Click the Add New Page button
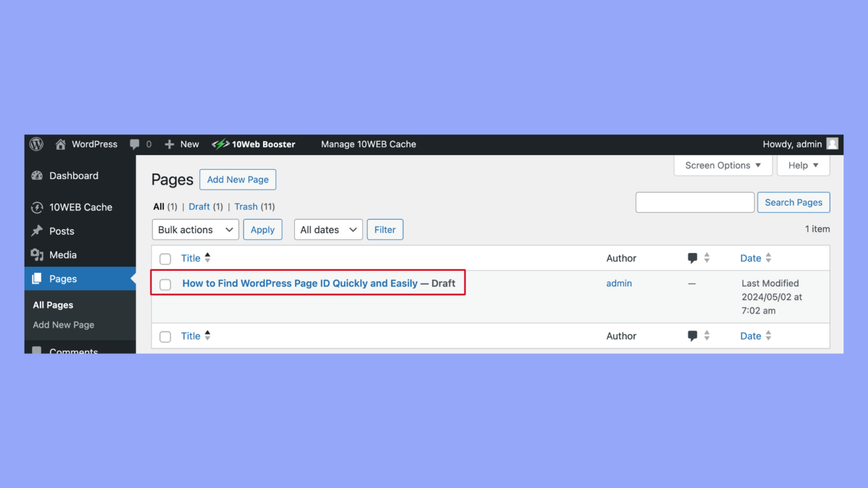This screenshot has height=488, width=868. 237,179
